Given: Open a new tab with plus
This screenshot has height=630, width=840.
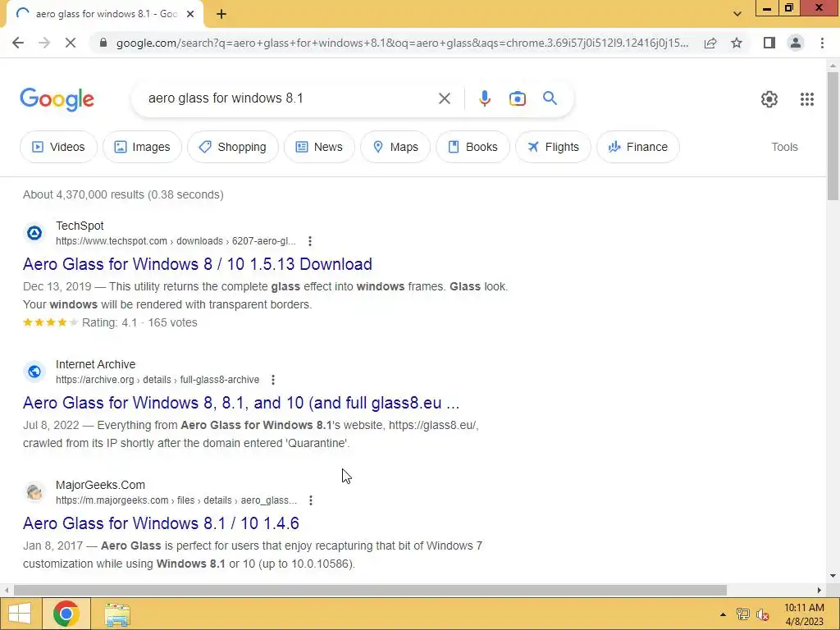Looking at the screenshot, I should [221, 14].
